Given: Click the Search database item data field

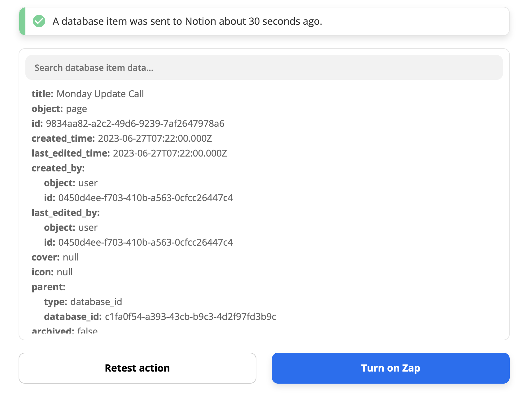Looking at the screenshot, I should pyautogui.click(x=264, y=68).
